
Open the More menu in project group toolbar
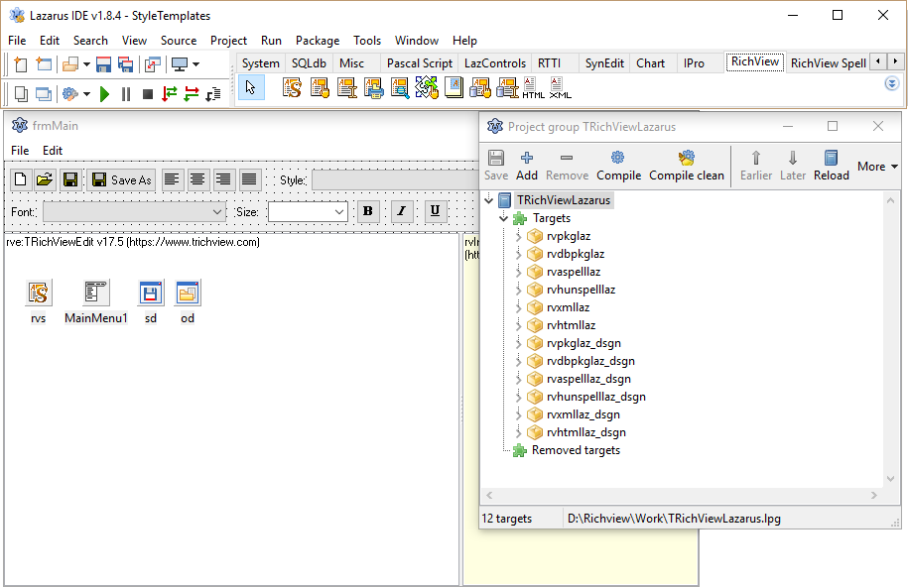[x=877, y=167]
